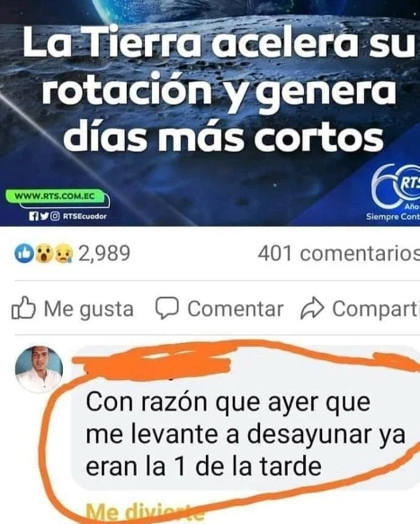The width and height of the screenshot is (420, 524).
Task: Click the Me divierte reaction under comment
Action: (145, 511)
